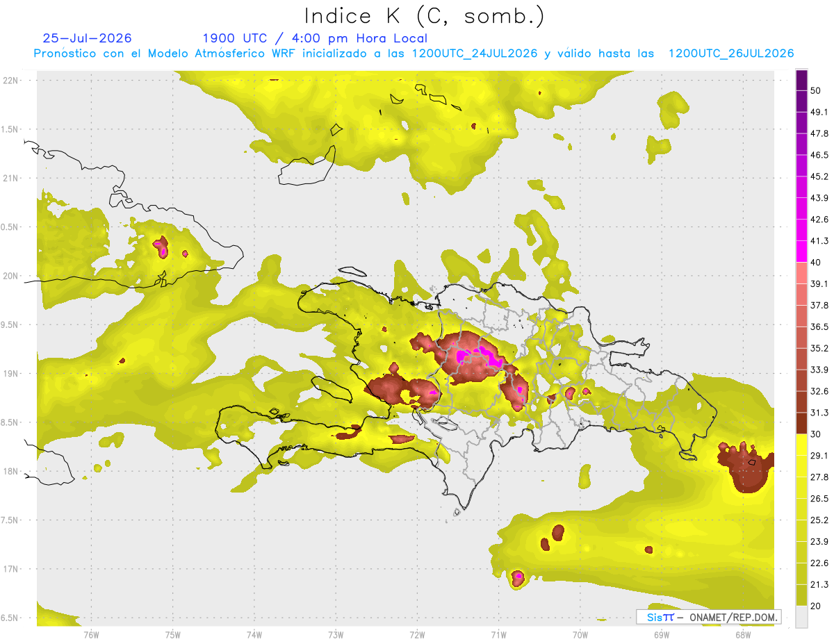Viewport: 834px width, 644px height.
Task: Click the longitude axis label "69W"
Action: point(661,634)
